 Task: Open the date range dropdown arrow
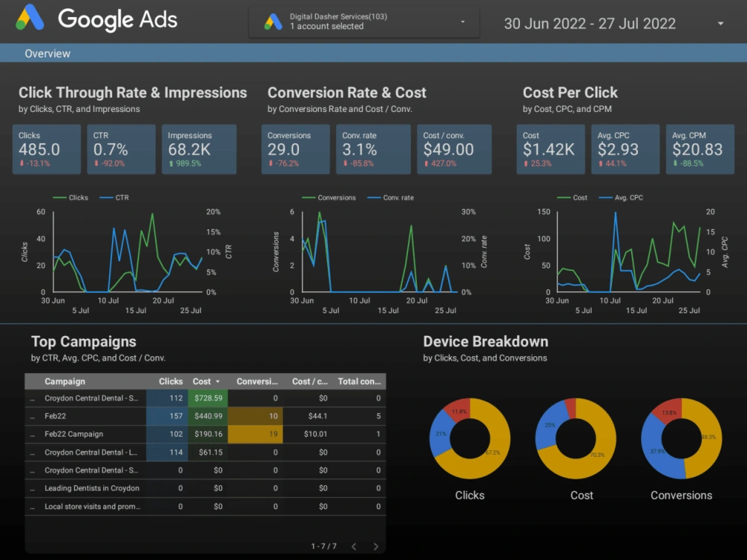point(720,23)
